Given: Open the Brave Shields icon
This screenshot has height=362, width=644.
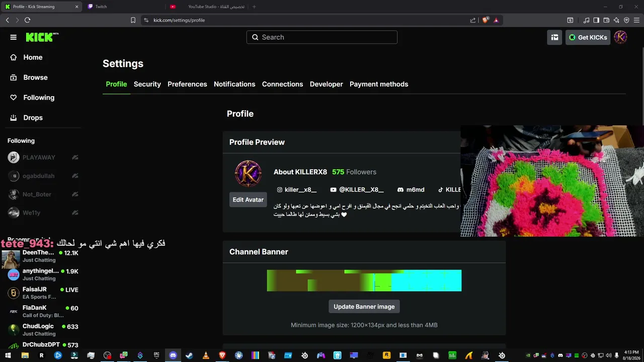Looking at the screenshot, I should pyautogui.click(x=486, y=20).
